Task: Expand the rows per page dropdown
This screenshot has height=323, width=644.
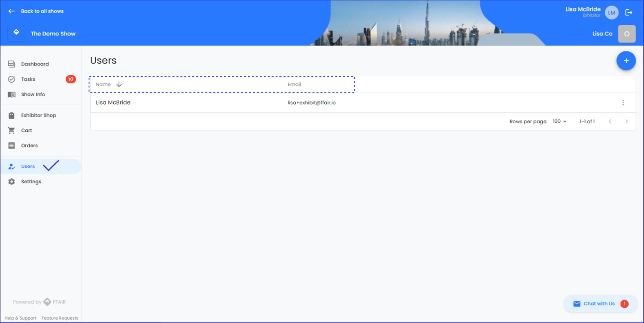Action: (559, 122)
